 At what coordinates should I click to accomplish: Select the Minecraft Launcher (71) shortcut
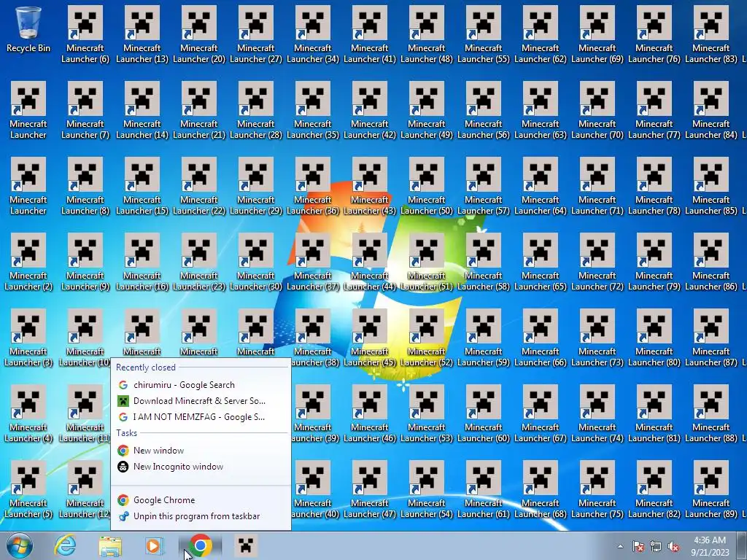click(x=597, y=186)
